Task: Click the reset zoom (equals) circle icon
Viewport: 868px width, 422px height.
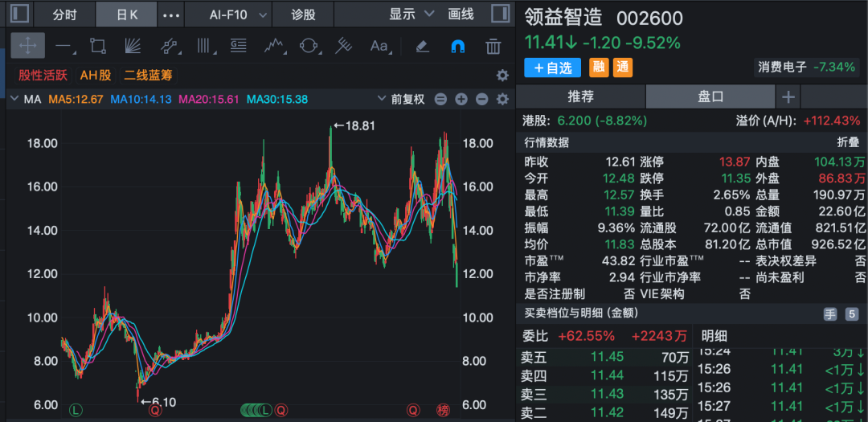Action: [x=440, y=100]
